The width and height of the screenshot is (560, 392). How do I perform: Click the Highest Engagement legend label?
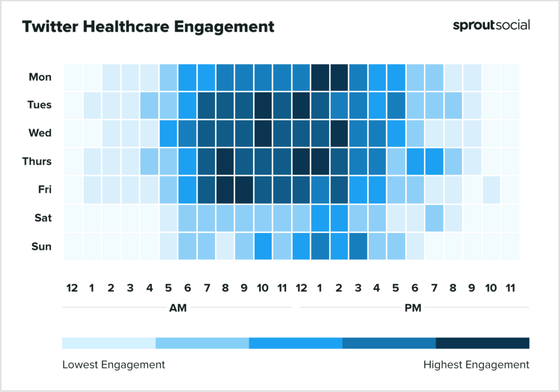point(476,365)
